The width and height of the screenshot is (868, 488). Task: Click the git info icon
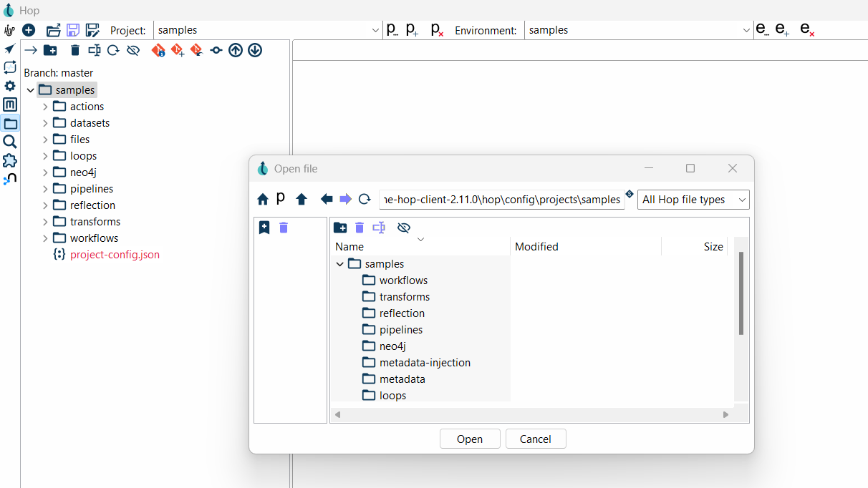[158, 50]
